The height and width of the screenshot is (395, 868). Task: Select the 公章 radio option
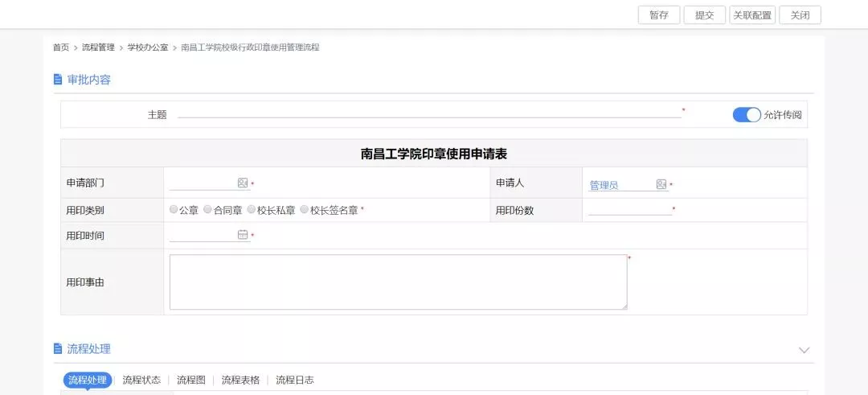pos(174,210)
